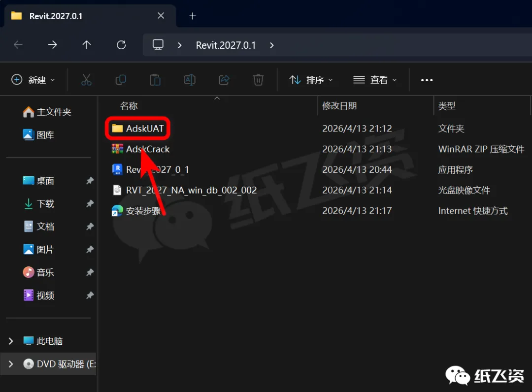Viewport: 532px width, 392px height.
Task: Click the Delete trash icon
Action: click(258, 80)
